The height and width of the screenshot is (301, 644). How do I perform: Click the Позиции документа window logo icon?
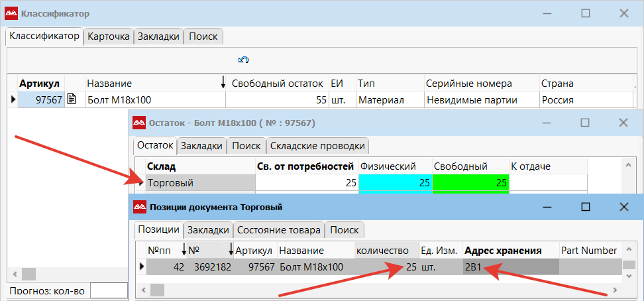coord(139,208)
